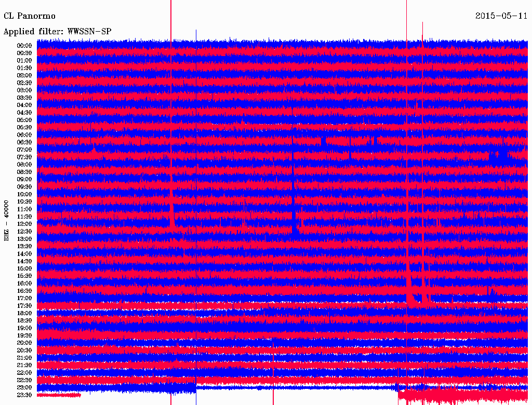Screen dimensions: 532x405
Task: Select the 10:00 time label
Action: coord(24,194)
